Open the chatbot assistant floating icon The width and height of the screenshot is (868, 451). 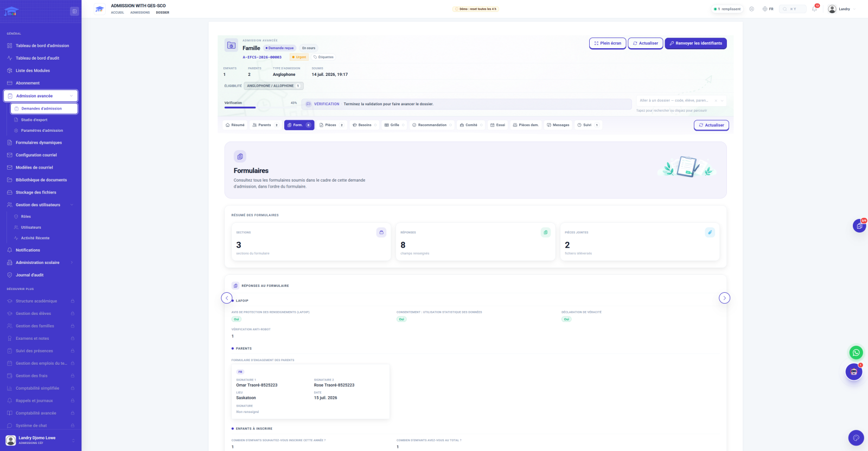point(854,372)
